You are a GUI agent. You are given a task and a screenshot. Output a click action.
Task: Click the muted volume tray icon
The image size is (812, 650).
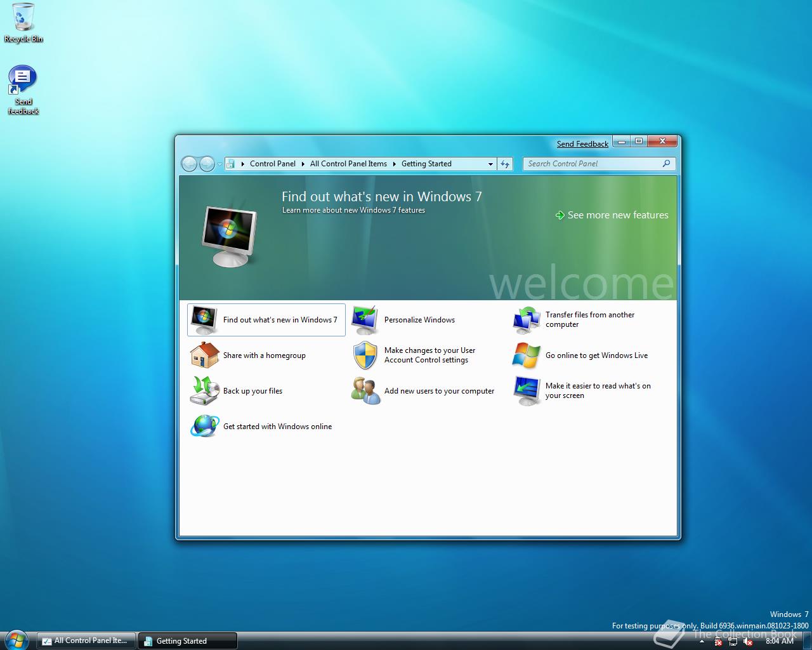pyautogui.click(x=748, y=641)
